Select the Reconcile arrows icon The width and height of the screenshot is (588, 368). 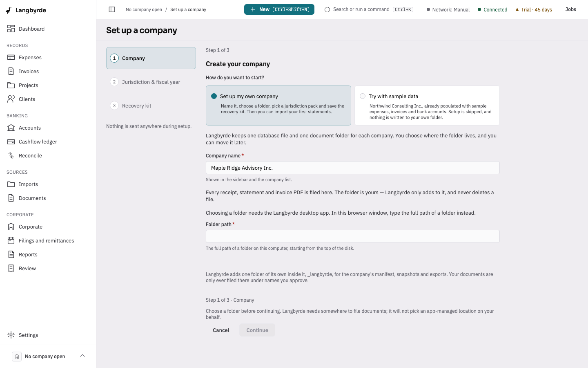pos(11,155)
